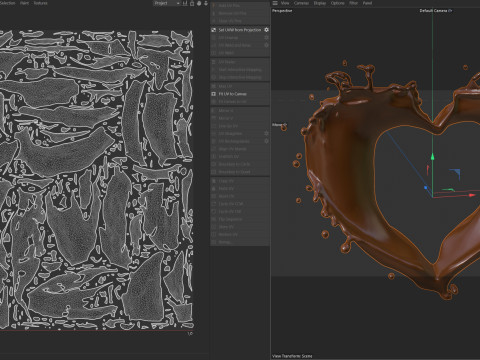Click the down arrow icon in UV editor header
The width and height of the screenshot is (480, 360).
206,3
